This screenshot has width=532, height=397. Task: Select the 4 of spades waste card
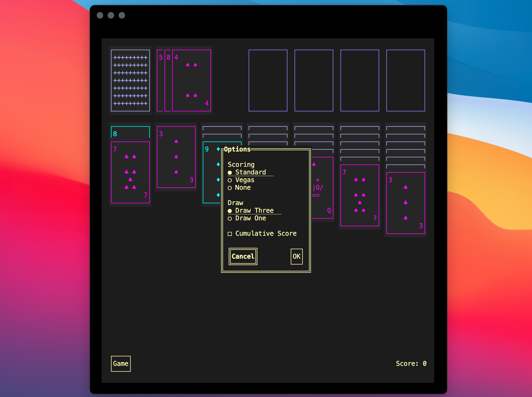(x=191, y=80)
